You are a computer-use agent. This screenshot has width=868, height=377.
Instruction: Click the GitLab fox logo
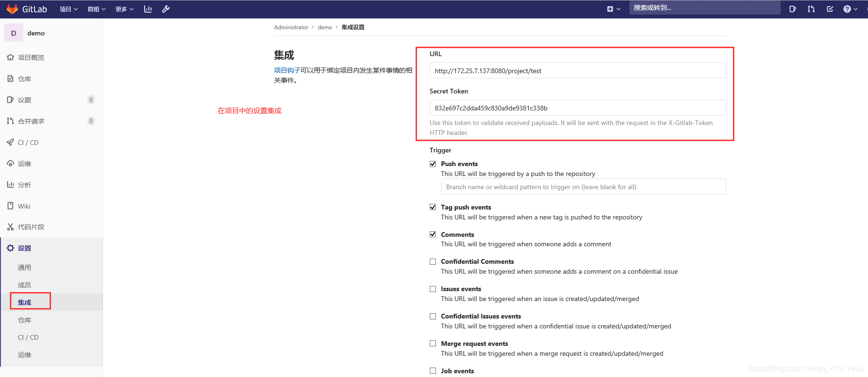pyautogui.click(x=12, y=9)
